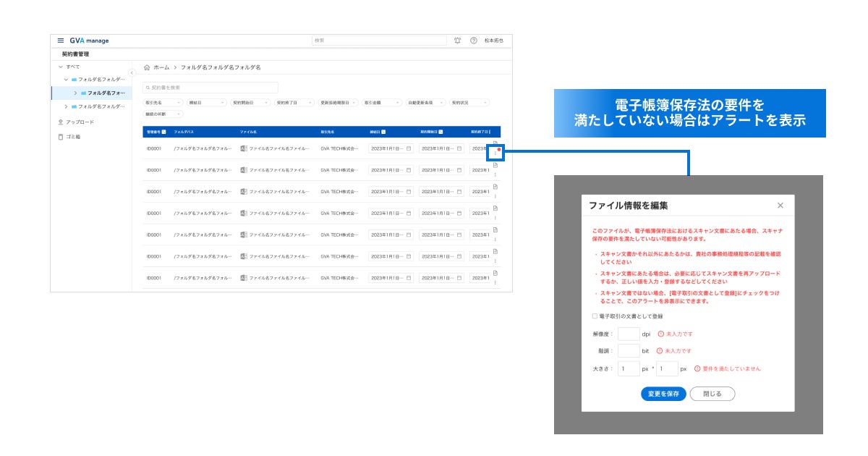Open the 自動更新条項 filter dropdown
The width and height of the screenshot is (868, 456).
pyautogui.click(x=425, y=103)
